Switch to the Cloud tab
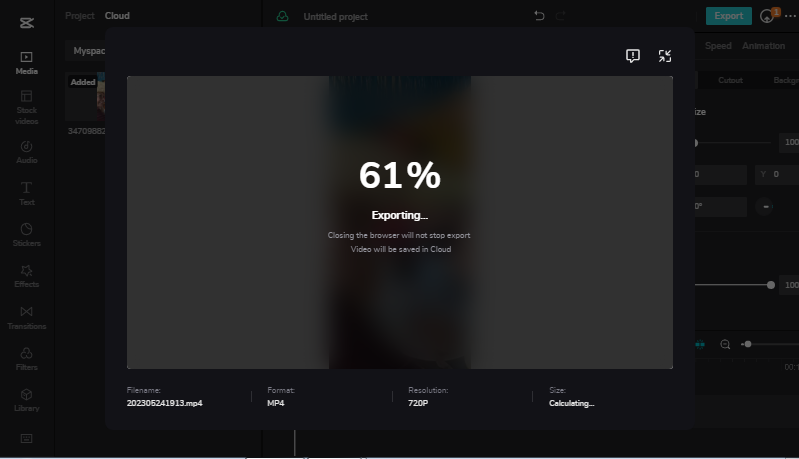 click(117, 16)
